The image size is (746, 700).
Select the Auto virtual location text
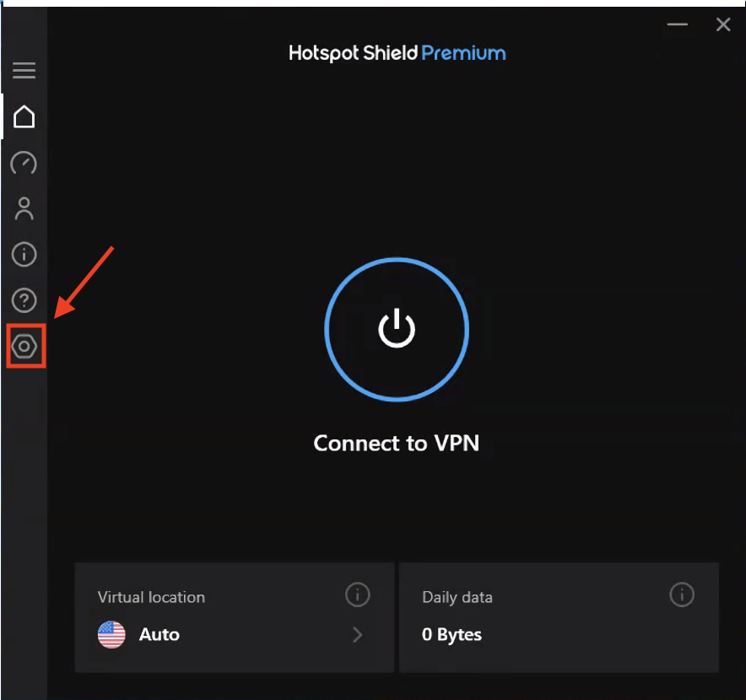tap(159, 634)
